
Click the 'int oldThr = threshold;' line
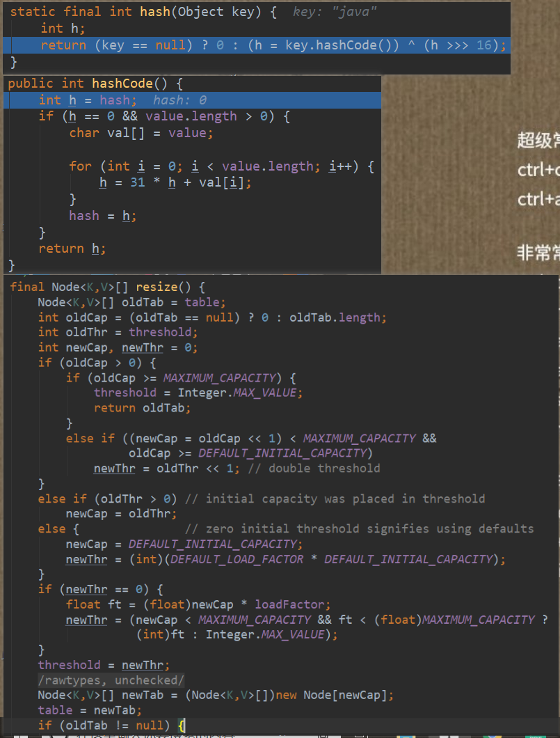tap(118, 332)
